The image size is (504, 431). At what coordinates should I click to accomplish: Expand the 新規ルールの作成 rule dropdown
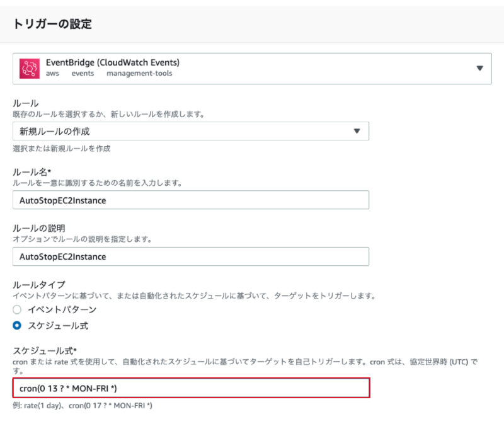pos(191,131)
